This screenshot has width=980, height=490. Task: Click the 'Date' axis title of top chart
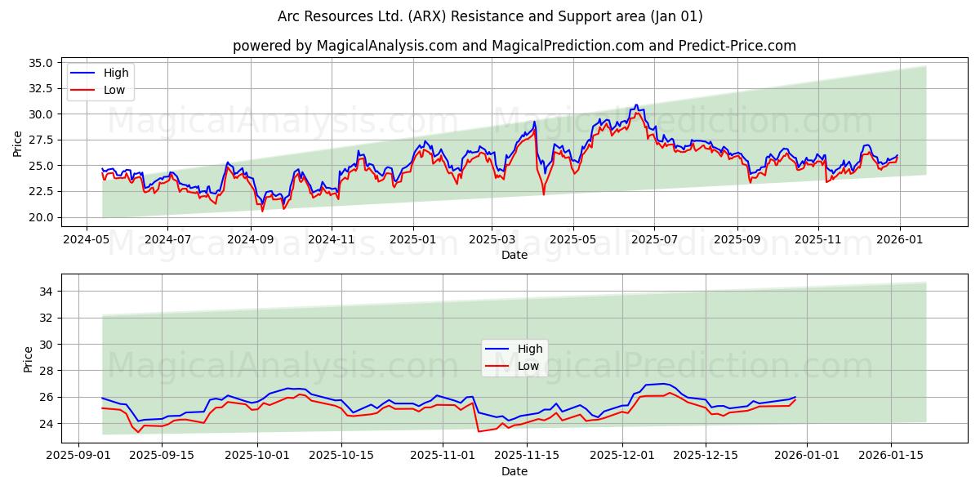point(514,256)
